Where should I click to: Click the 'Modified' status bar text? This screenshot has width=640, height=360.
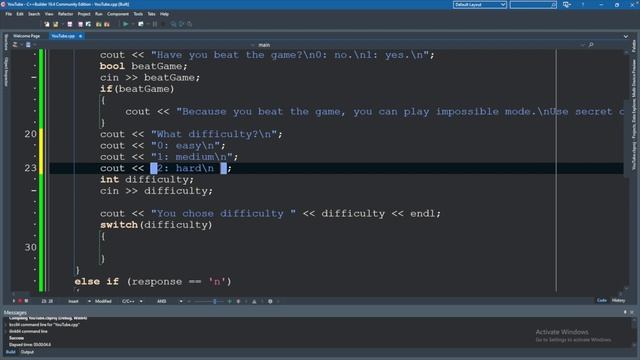[x=103, y=301]
